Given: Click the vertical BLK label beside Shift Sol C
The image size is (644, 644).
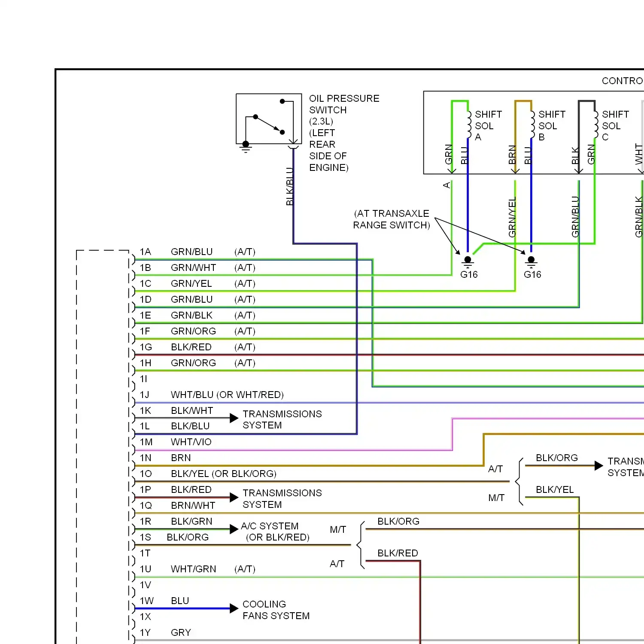Looking at the screenshot, I should click(x=575, y=155).
